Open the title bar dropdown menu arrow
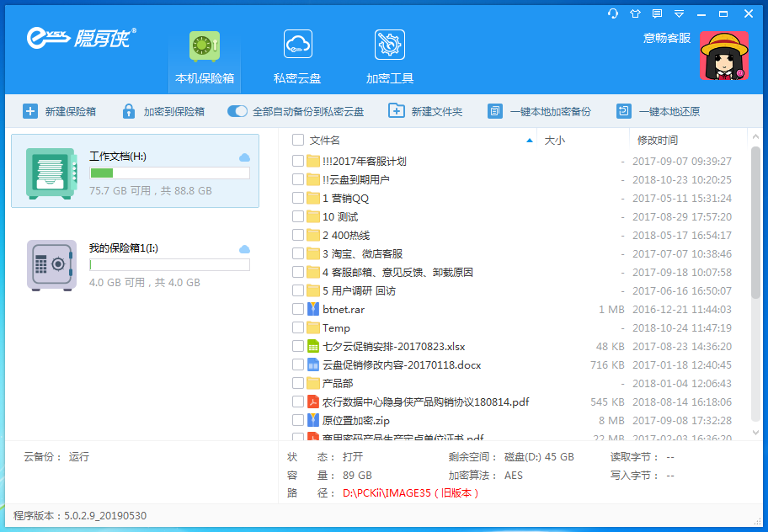The image size is (768, 532). point(679,13)
